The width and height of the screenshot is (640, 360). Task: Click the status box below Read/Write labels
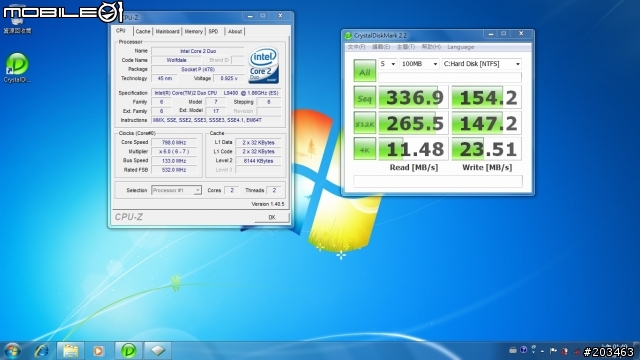tap(438, 181)
